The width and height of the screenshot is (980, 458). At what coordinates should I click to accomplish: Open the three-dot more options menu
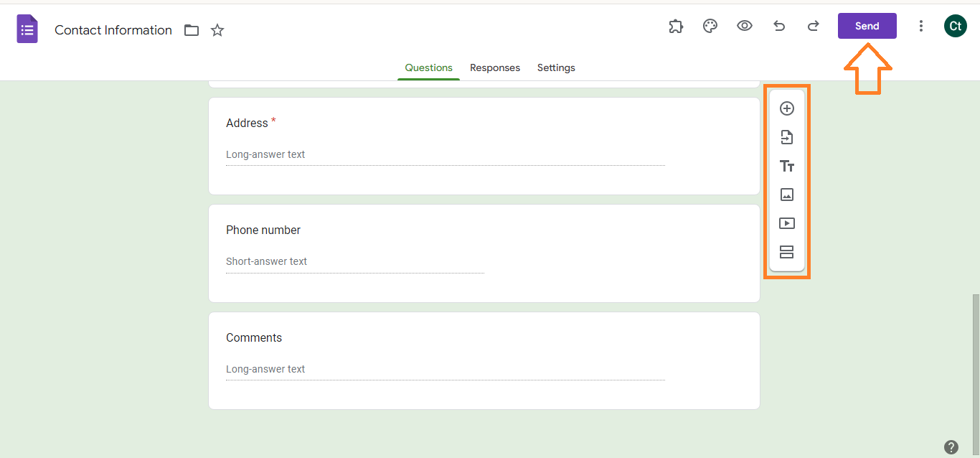[921, 27]
